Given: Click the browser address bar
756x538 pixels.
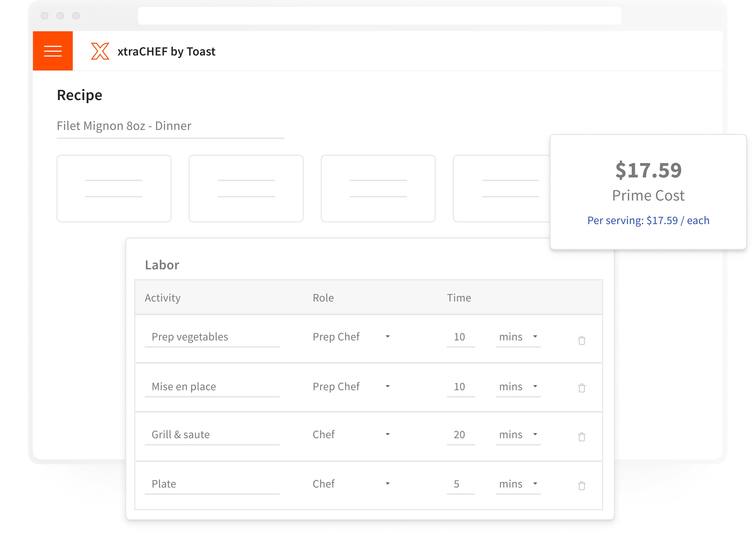Looking at the screenshot, I should click(x=379, y=16).
